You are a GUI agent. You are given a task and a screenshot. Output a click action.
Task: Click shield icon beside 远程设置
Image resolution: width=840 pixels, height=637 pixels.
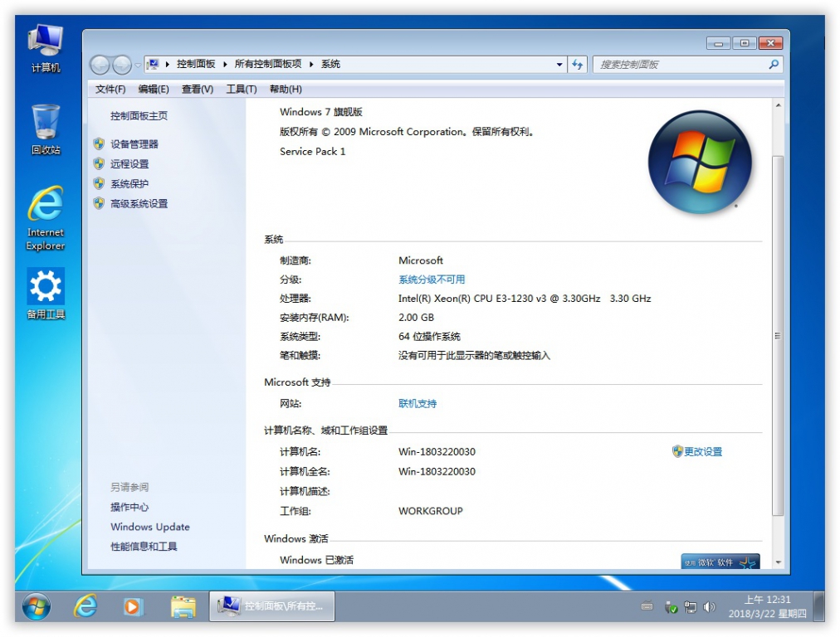(99, 163)
